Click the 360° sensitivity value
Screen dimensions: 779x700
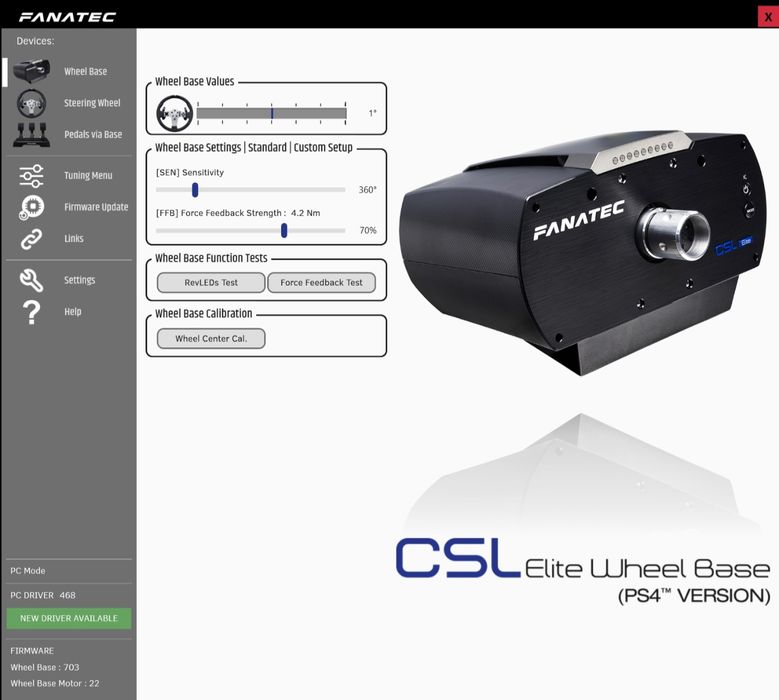(368, 190)
